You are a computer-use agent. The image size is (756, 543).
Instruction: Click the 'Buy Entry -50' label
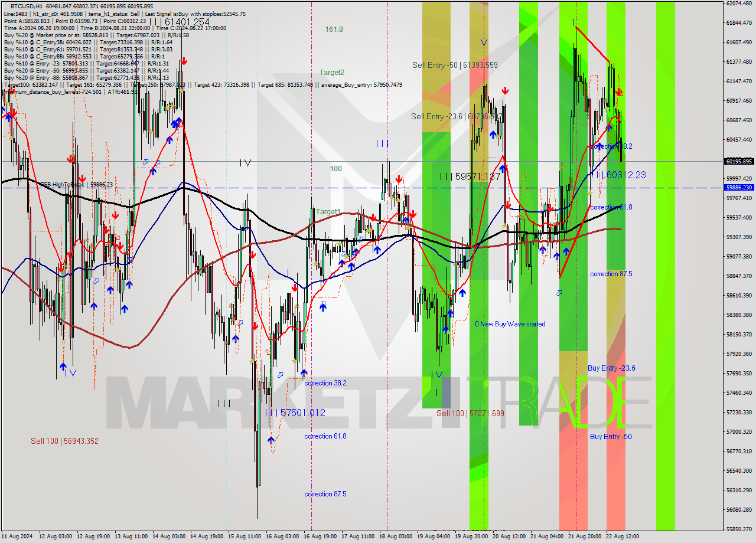click(611, 437)
